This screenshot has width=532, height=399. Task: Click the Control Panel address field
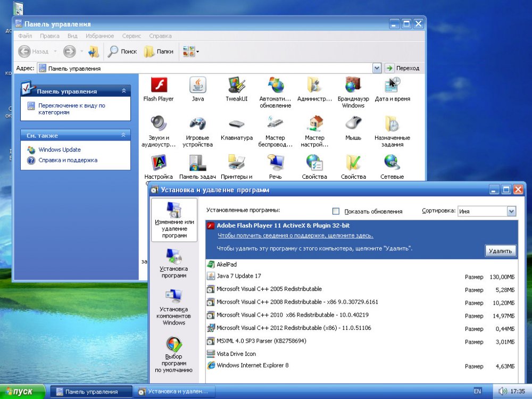coord(205,68)
